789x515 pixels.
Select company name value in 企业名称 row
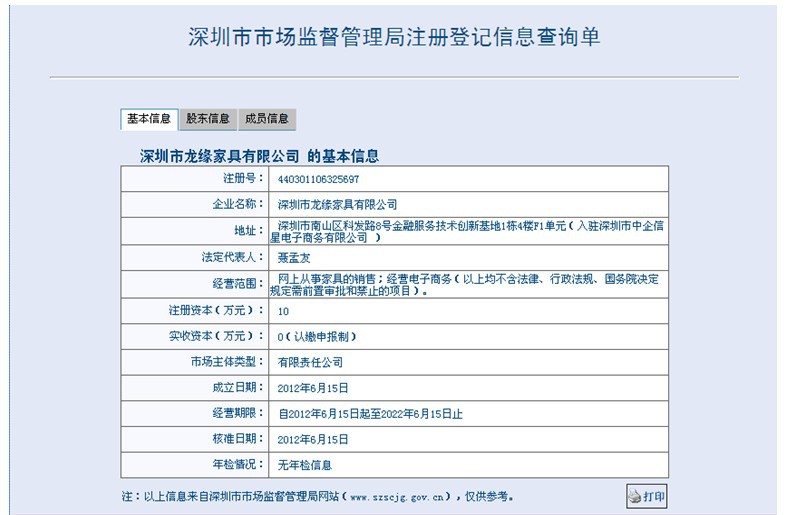pyautogui.click(x=337, y=205)
